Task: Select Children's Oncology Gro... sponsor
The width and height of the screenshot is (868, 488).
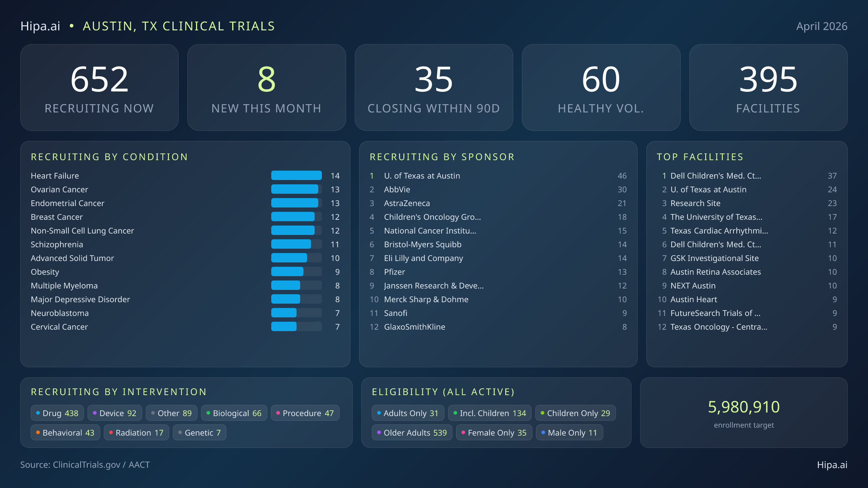Action: [x=498, y=217]
